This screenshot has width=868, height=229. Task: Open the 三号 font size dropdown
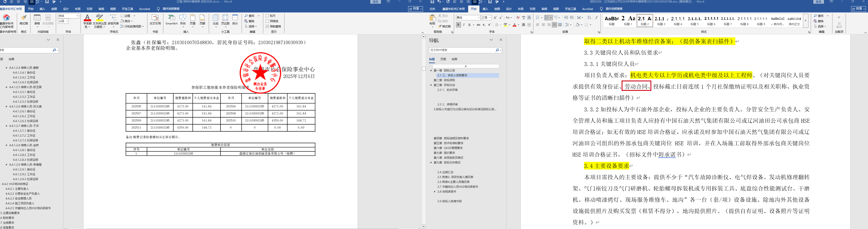click(x=490, y=18)
